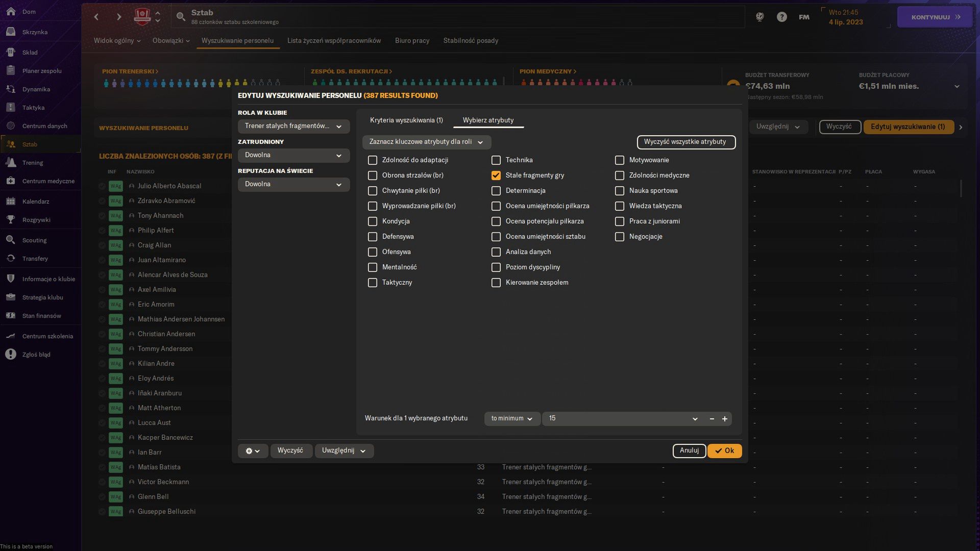Check the Wiedza taktyczna attribute
Screen dimensions: 980x551
[x=620, y=206]
